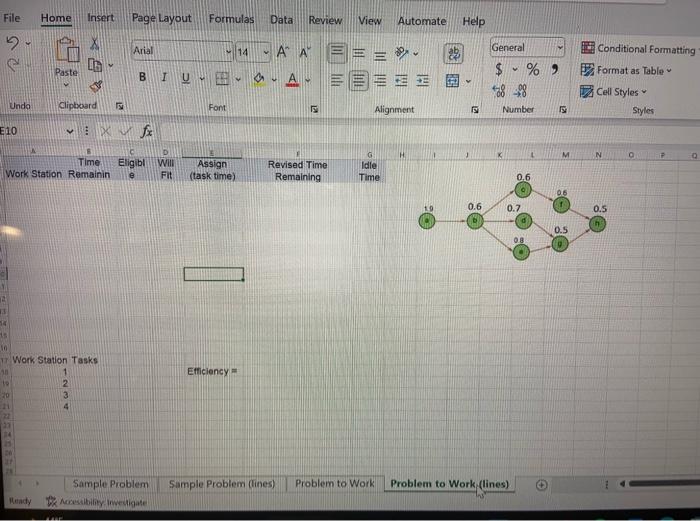This screenshot has width=700, height=521.
Task: Open the View tab
Action: 370,21
